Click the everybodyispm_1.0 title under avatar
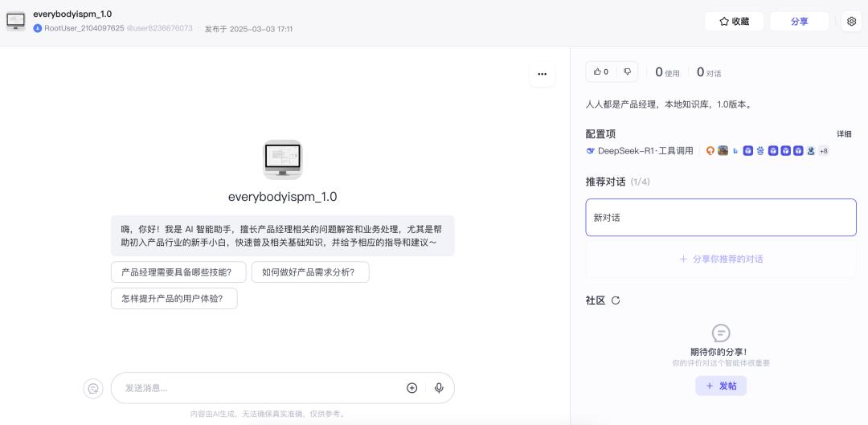 coord(282,197)
